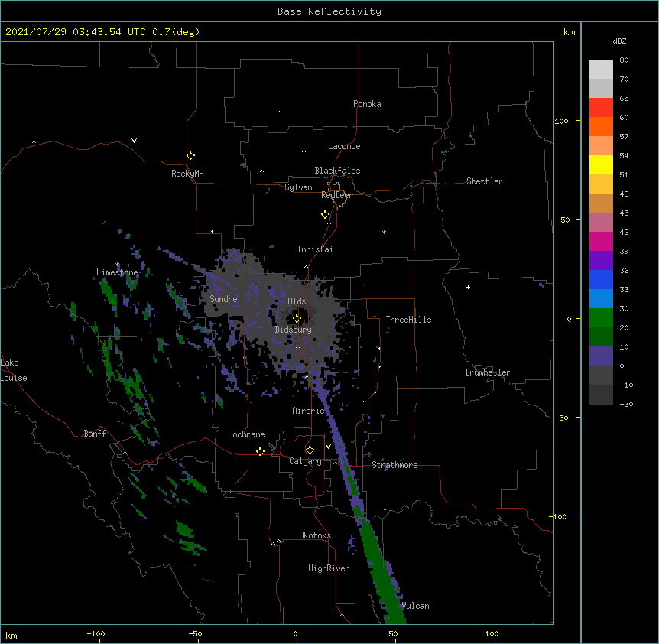Select the yellow diamond marker between Olds and Didsbury
Image resolution: width=659 pixels, height=644 pixels.
[x=297, y=319]
